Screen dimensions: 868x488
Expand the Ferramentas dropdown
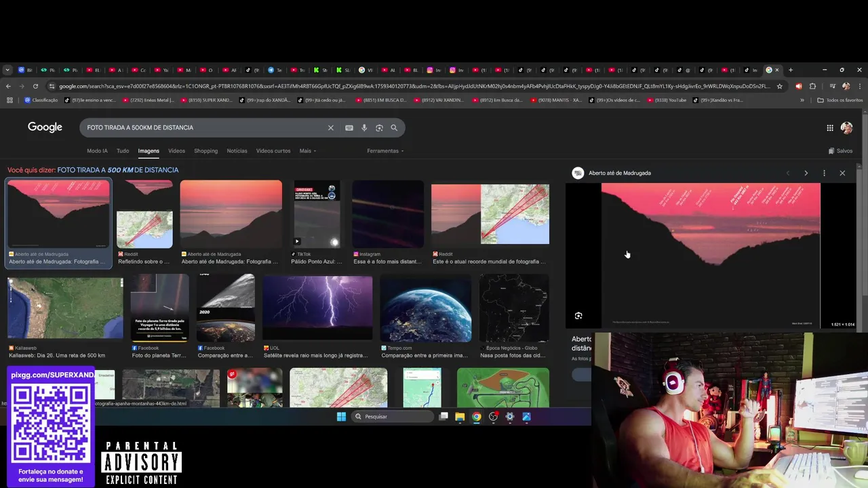[385, 150]
